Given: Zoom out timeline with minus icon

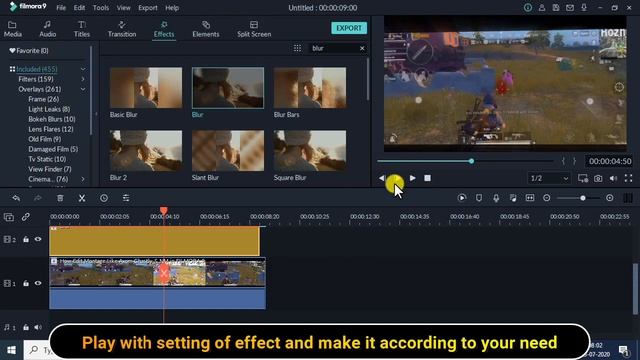Looking at the screenshot, I should point(547,198).
